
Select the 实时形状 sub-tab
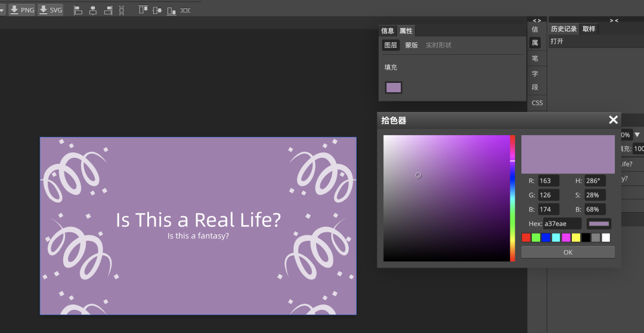click(439, 45)
